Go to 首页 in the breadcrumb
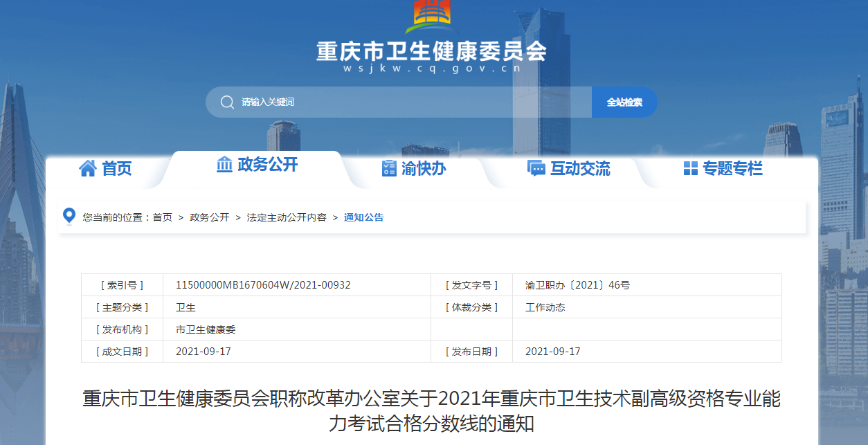The height and width of the screenshot is (445, 868). (163, 217)
